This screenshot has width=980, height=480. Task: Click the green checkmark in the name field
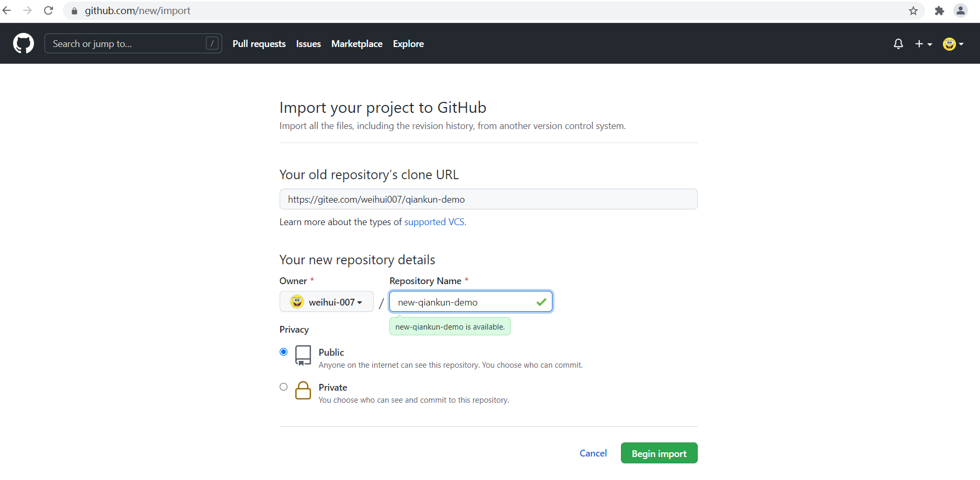click(541, 301)
